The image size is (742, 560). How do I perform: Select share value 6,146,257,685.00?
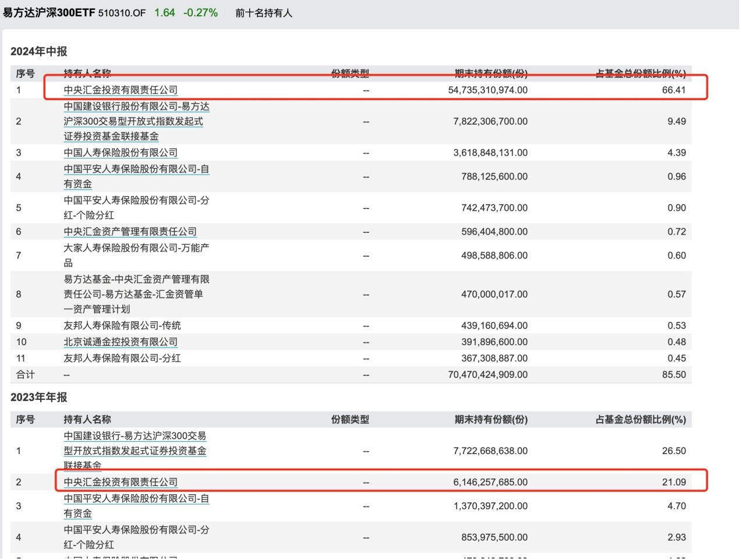(490, 483)
